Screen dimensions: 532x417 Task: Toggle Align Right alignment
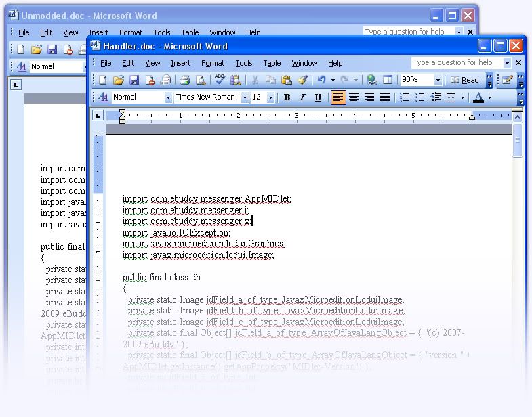[x=369, y=97]
